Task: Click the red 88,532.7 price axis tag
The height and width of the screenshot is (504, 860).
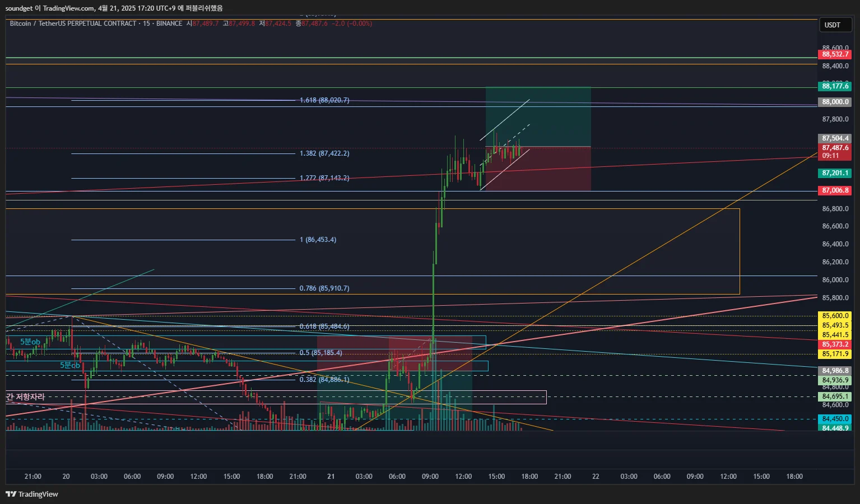Action: click(x=835, y=54)
